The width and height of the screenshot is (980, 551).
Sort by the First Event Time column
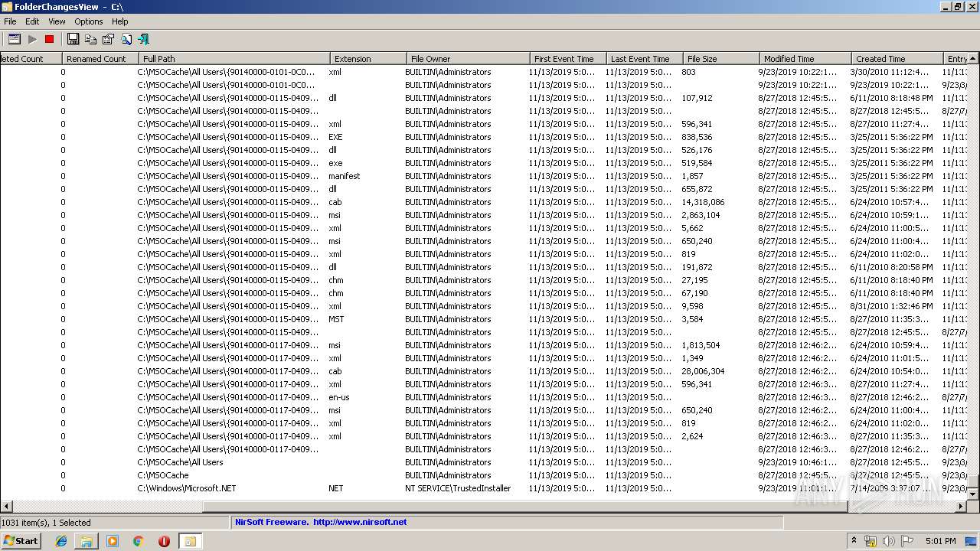(568, 58)
